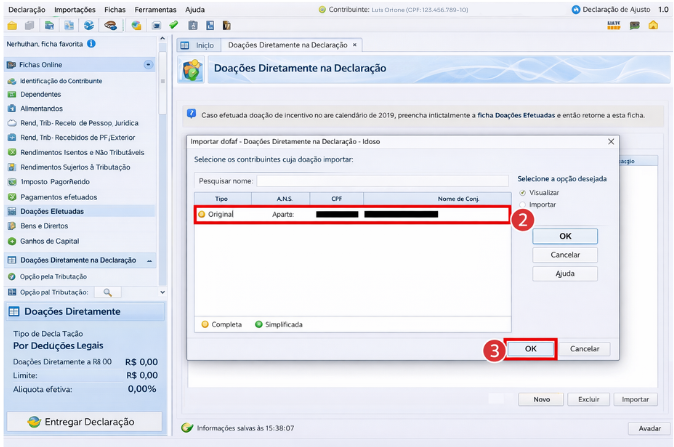674x447 pixels.
Task: Select the Importar radio option
Action: click(522, 204)
